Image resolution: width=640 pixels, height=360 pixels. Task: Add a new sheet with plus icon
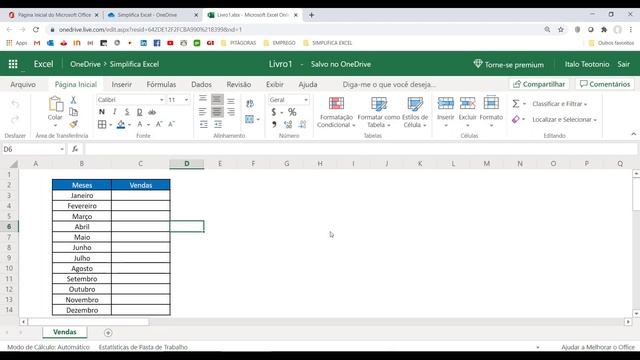pyautogui.click(x=108, y=333)
